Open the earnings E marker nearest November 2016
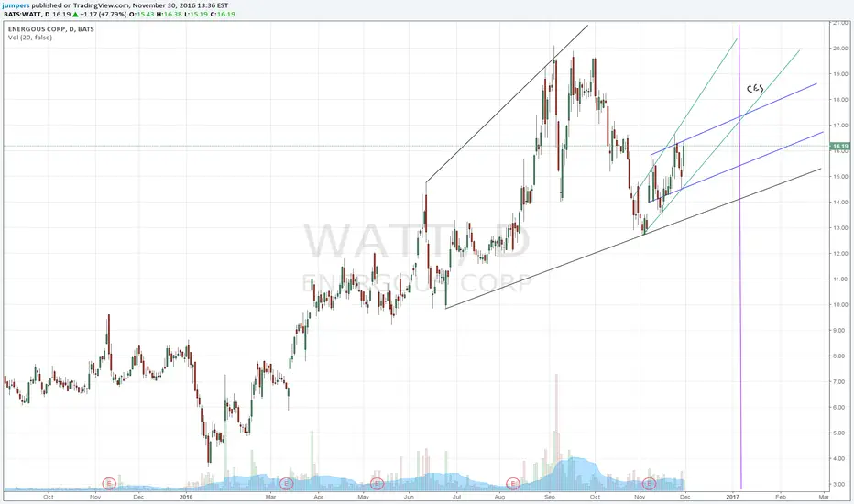854x504 pixels. (x=650, y=483)
